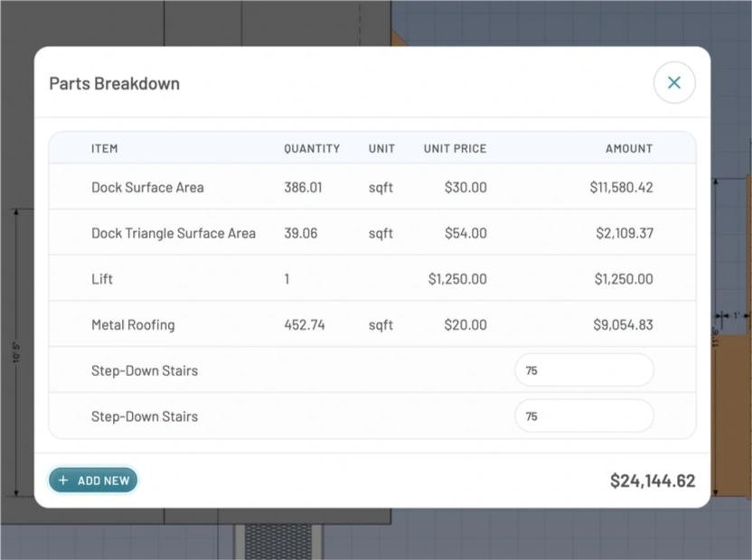The image size is (752, 560).
Task: Select the Dock Surface Area row label
Action: [x=147, y=187]
